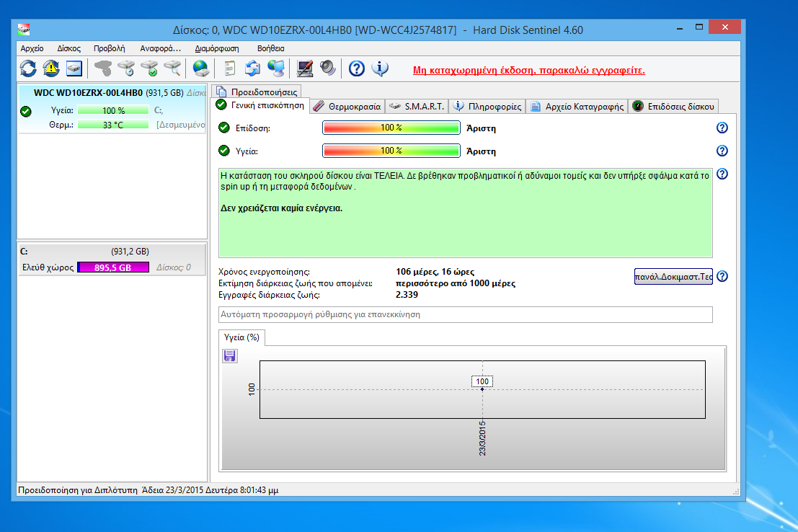Click the globe with disk toolbar icon
Image resolution: width=798 pixels, height=532 pixels.
(x=200, y=68)
